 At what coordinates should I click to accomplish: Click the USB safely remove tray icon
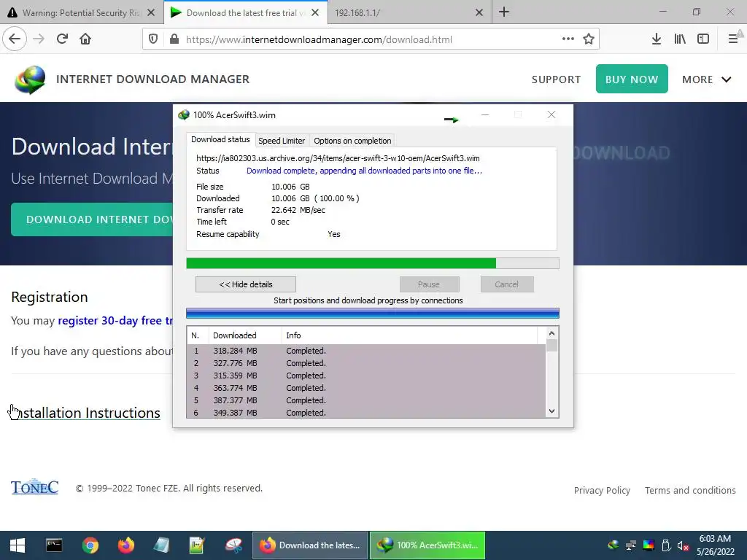click(666, 545)
